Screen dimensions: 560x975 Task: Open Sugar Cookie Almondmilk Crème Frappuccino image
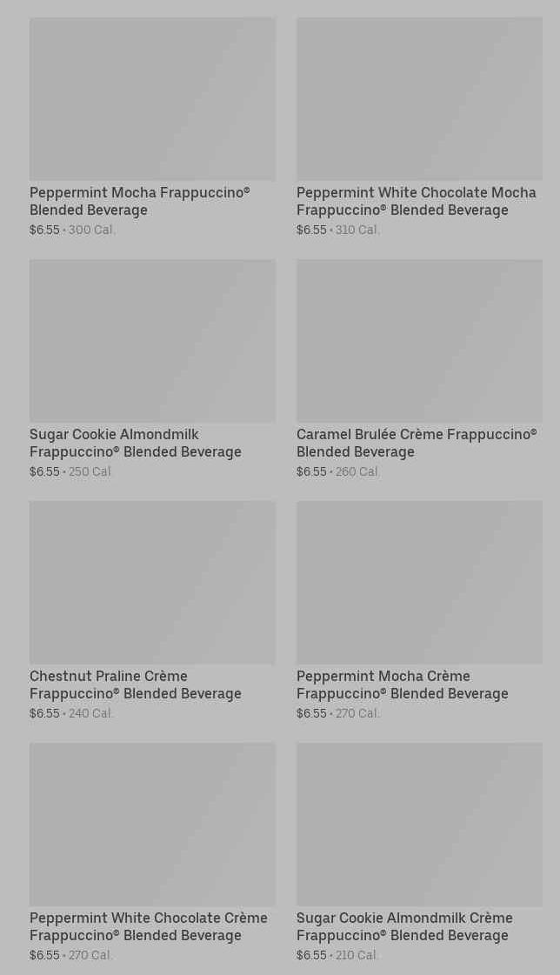pos(419,825)
